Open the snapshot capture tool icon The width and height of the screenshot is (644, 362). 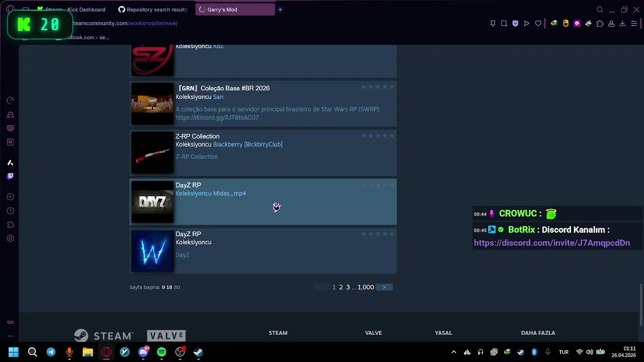pyautogui.click(x=504, y=23)
